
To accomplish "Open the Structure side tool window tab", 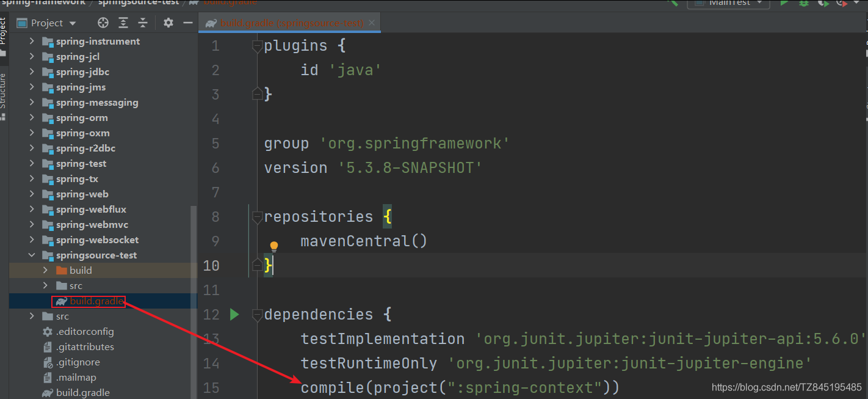I will pyautogui.click(x=4, y=92).
